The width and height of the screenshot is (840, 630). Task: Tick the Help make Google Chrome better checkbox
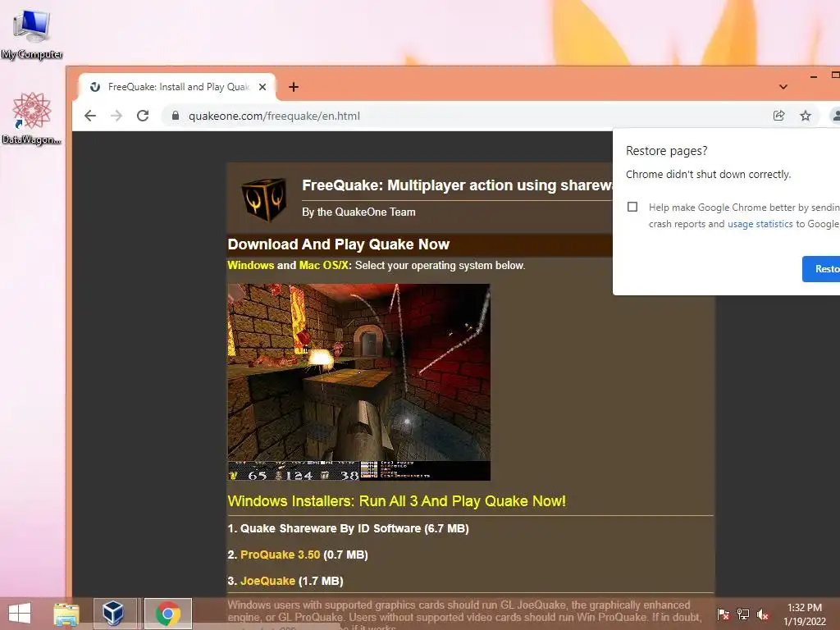[632, 207]
